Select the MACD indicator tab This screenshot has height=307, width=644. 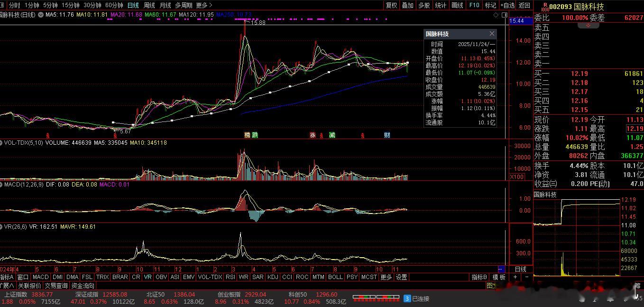point(41,277)
